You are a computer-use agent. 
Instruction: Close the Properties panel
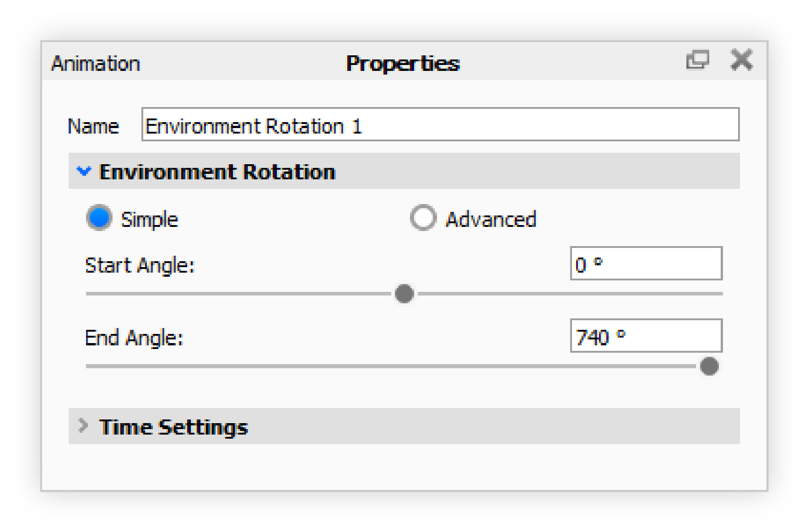tap(742, 60)
